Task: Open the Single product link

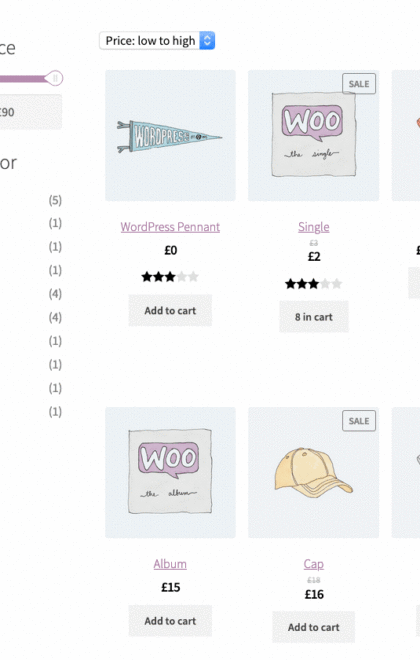Action: point(314,227)
